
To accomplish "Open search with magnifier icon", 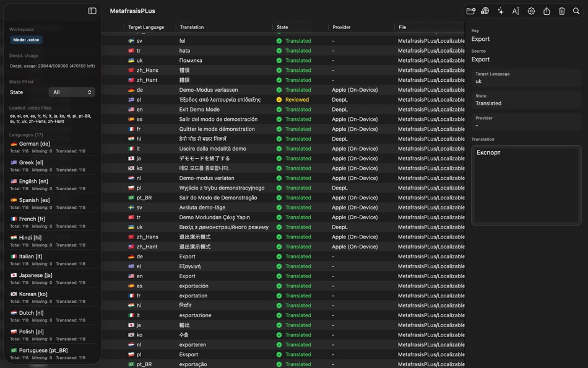I will point(576,11).
